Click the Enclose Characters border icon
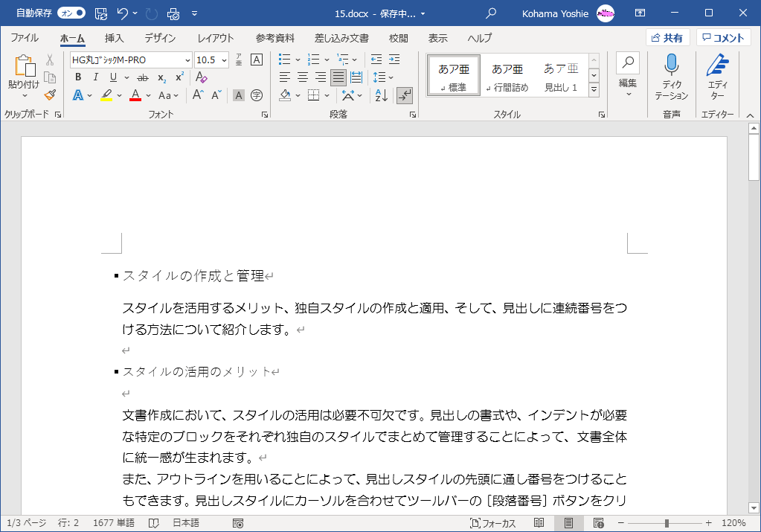 (x=257, y=60)
